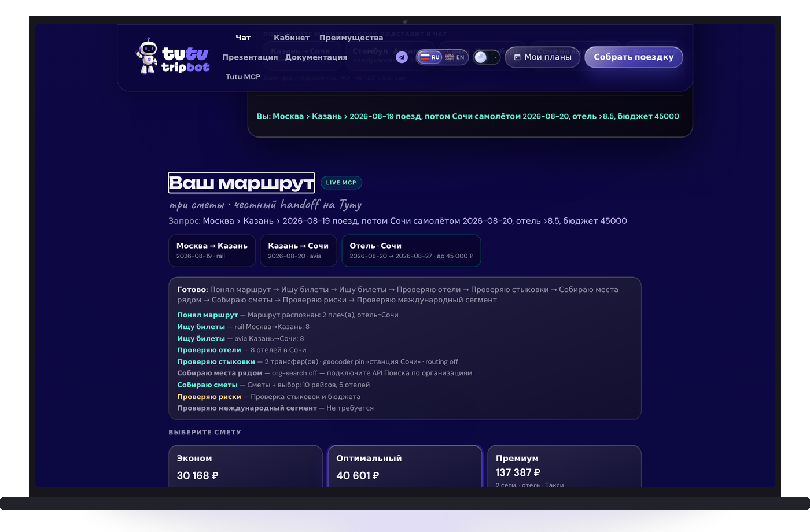
Task: Click the Собрать поездку button
Action: click(x=634, y=57)
